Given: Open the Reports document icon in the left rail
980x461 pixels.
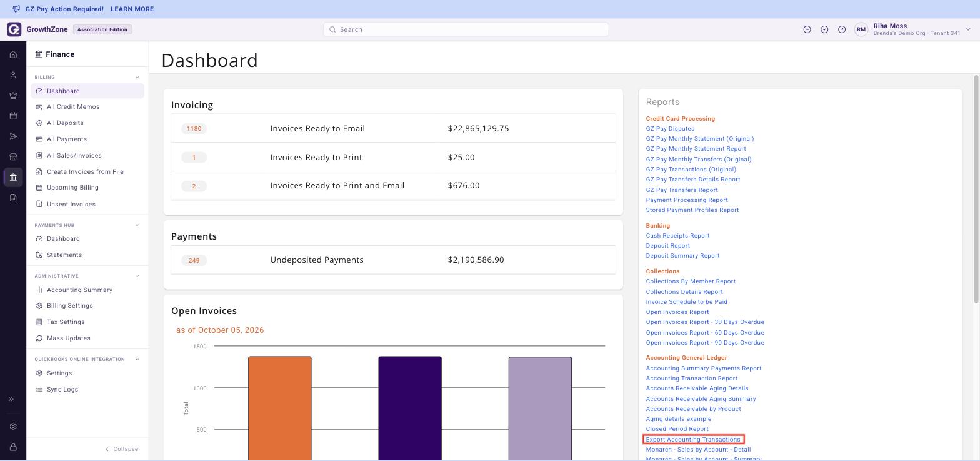Looking at the screenshot, I should 13,198.
